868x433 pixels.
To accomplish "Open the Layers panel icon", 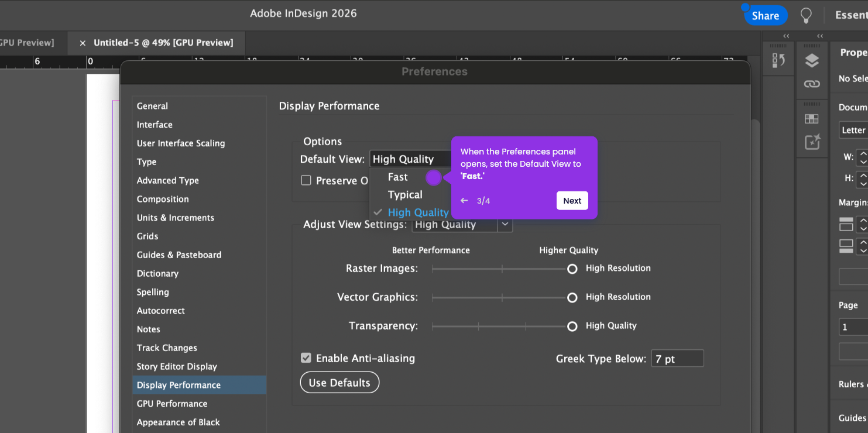I will [812, 60].
